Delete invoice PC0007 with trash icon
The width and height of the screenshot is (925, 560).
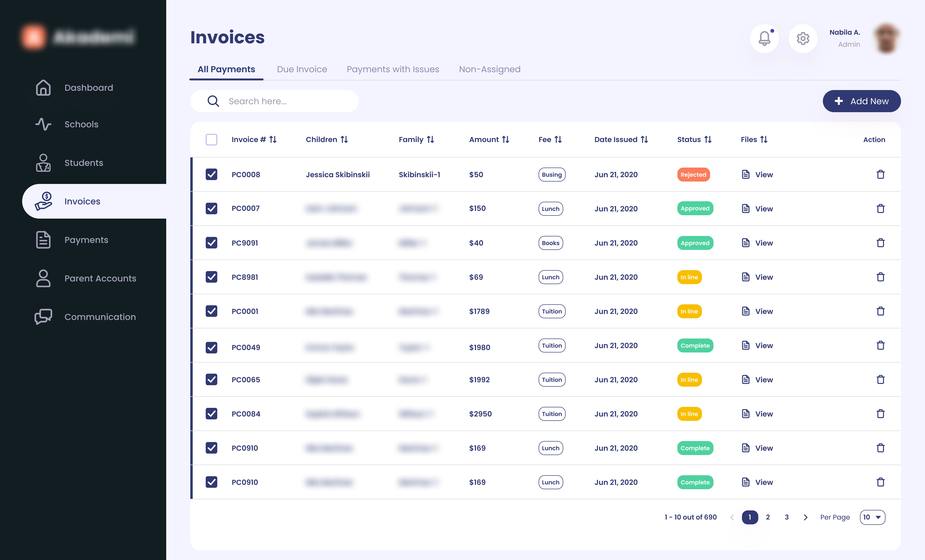tap(880, 208)
